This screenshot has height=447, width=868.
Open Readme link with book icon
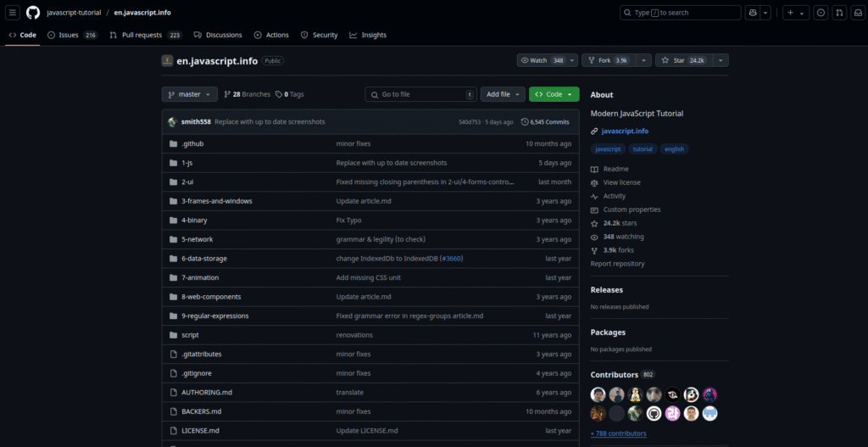[x=609, y=169]
